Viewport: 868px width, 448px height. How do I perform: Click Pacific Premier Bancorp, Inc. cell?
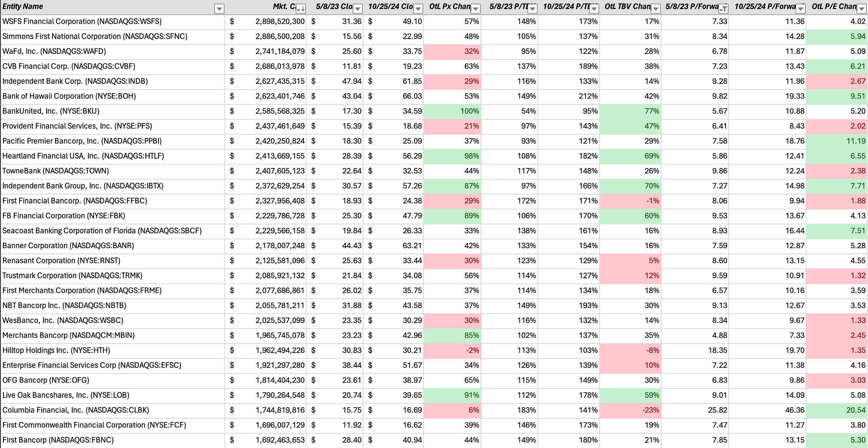pyautogui.click(x=113, y=141)
